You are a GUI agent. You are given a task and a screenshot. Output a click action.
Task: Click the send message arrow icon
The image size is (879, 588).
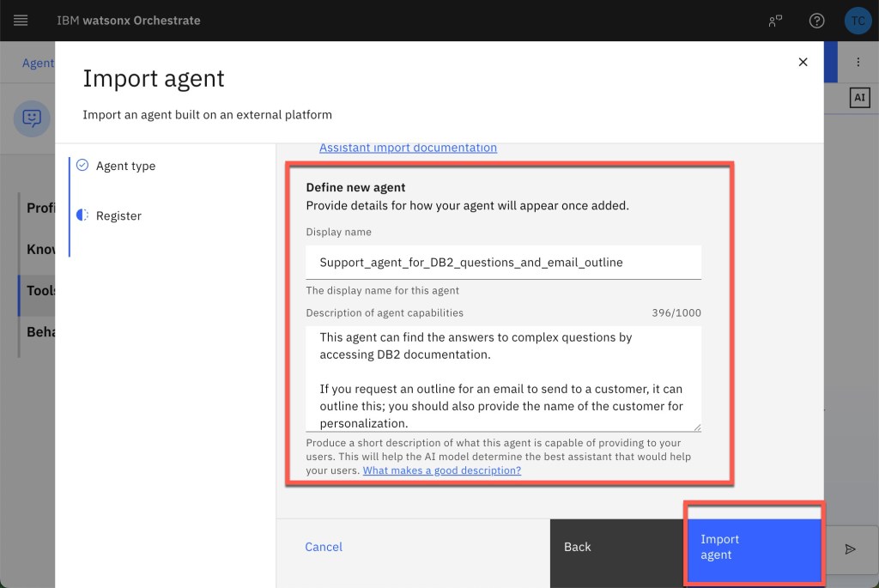[x=850, y=549]
